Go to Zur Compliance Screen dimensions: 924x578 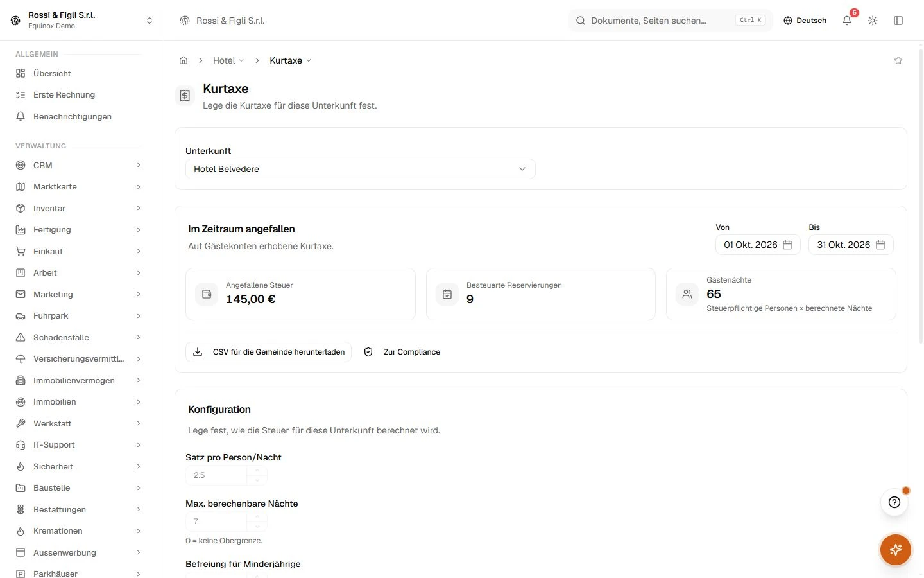point(402,352)
